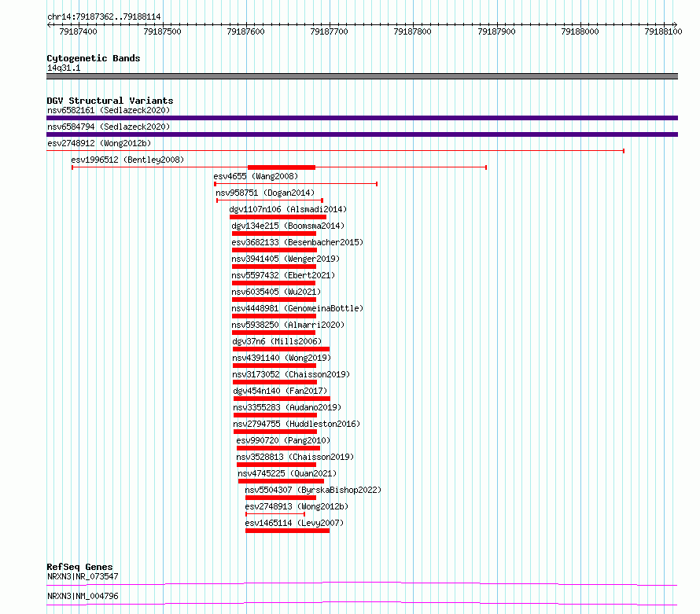Click the NRXN3|NR_073547 gene label
700x614 pixels.
pos(83,576)
